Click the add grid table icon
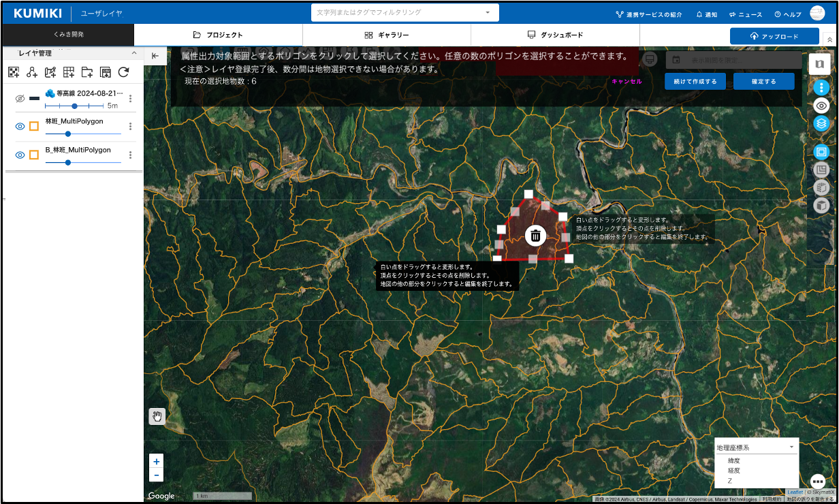The width and height of the screenshot is (839, 504). 69,72
